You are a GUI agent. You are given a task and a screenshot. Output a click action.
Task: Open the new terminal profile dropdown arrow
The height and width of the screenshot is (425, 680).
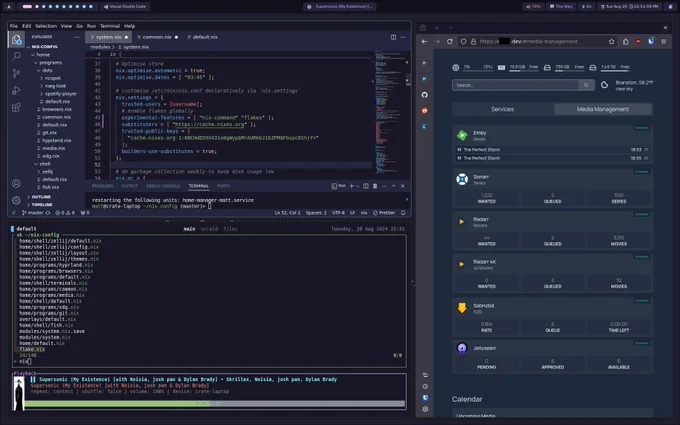click(357, 186)
